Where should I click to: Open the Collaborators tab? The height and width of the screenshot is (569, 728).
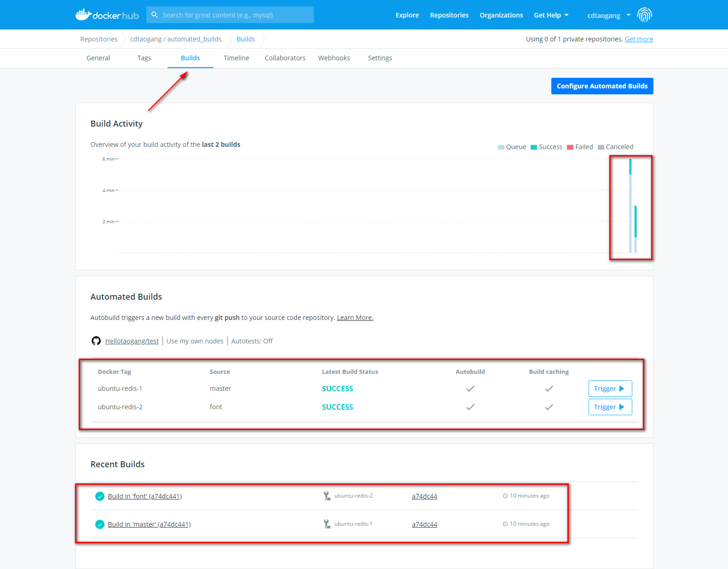285,58
